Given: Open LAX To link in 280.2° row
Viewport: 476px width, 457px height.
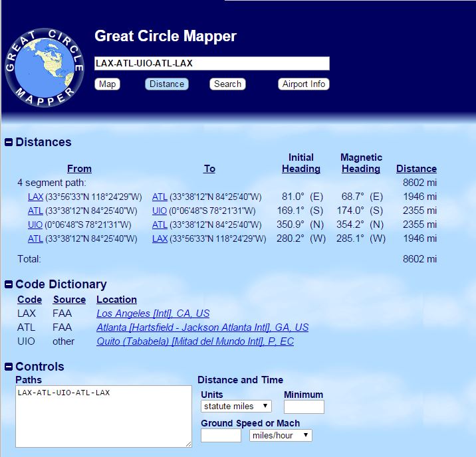Looking at the screenshot, I should pyautogui.click(x=160, y=238).
